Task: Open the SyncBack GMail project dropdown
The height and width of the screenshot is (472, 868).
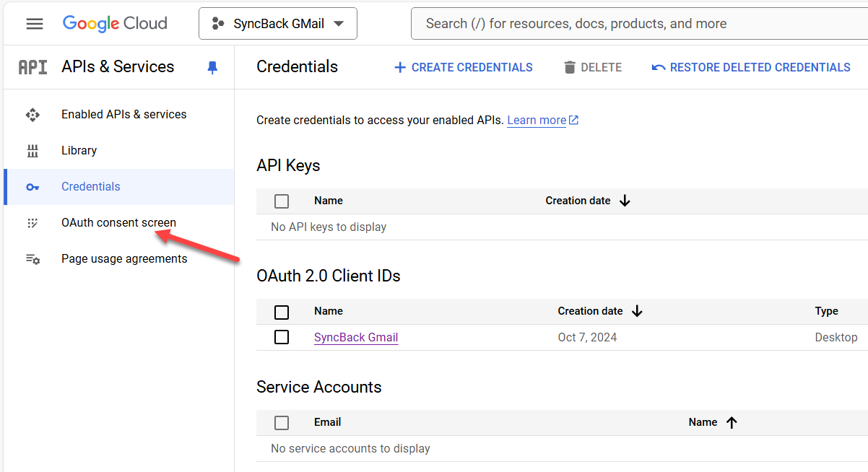Action: point(278,24)
